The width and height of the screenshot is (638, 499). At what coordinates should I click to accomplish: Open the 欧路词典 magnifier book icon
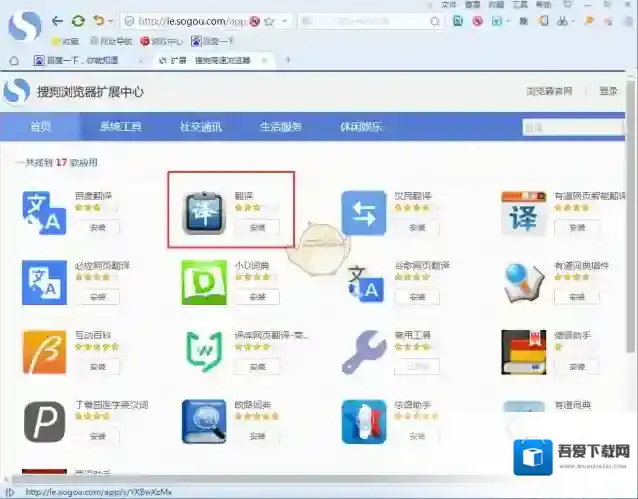point(204,422)
